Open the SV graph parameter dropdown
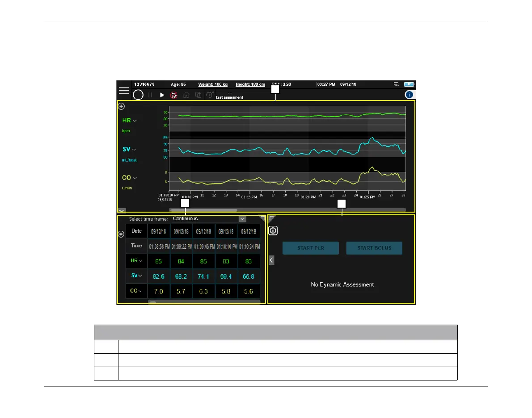This screenshot has height=418, width=532. pyautogui.click(x=134, y=150)
